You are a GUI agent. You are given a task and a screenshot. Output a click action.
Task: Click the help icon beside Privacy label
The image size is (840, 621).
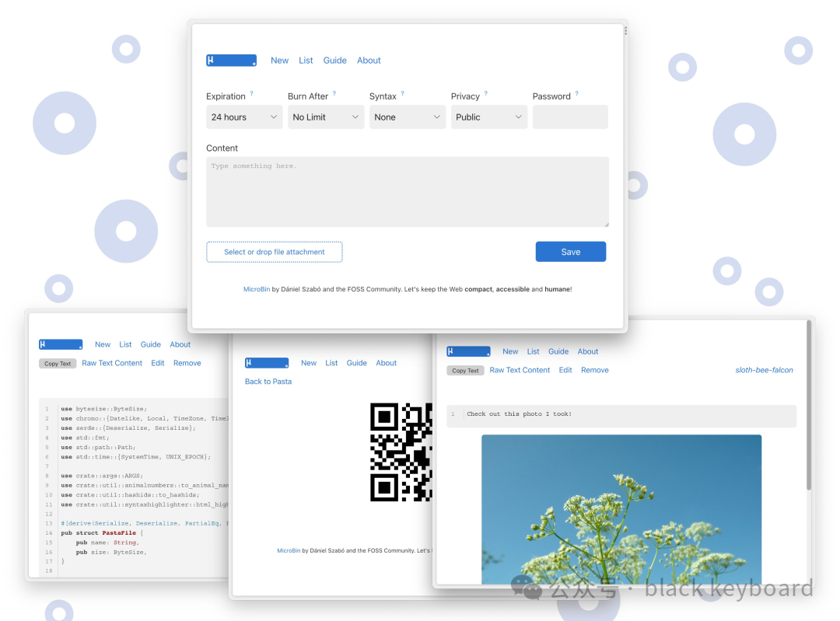tap(486, 94)
